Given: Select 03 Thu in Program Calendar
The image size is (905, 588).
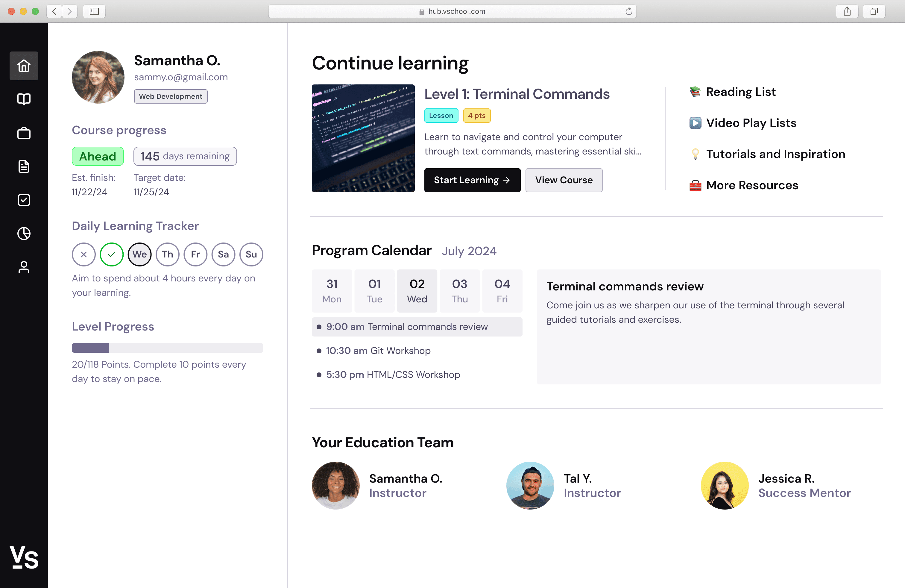Looking at the screenshot, I should [x=459, y=291].
